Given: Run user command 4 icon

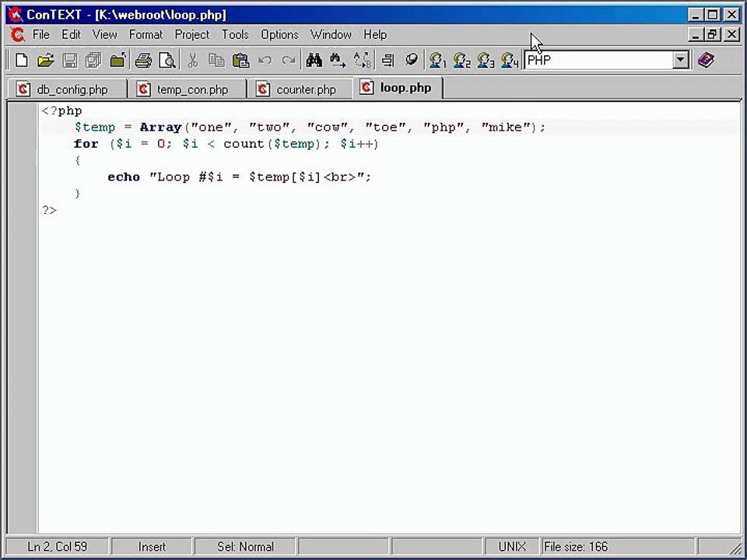Looking at the screenshot, I should pos(509,61).
